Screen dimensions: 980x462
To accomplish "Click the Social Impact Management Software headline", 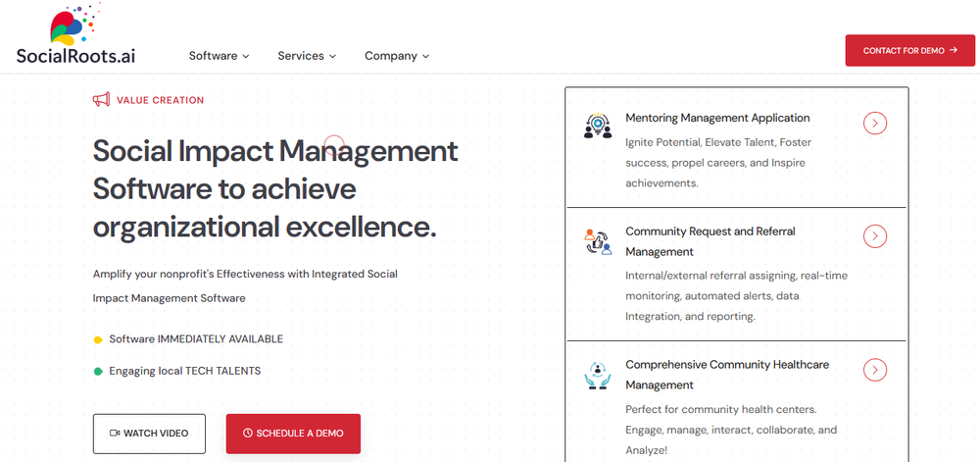I will click(274, 188).
